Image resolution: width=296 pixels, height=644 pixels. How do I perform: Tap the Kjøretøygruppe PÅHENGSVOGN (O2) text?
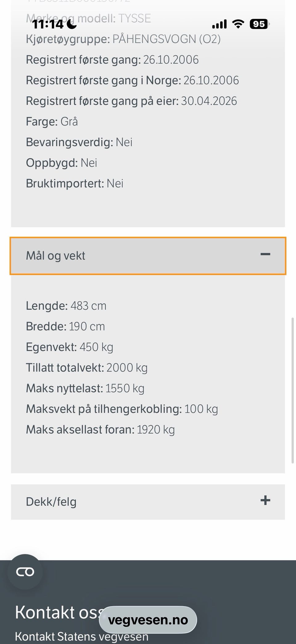(x=123, y=39)
